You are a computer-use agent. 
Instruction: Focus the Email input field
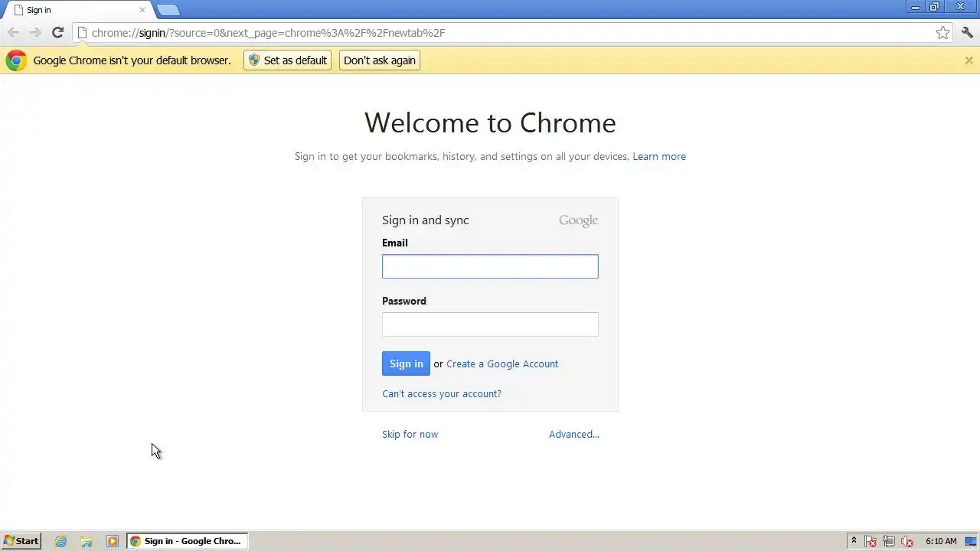point(490,266)
